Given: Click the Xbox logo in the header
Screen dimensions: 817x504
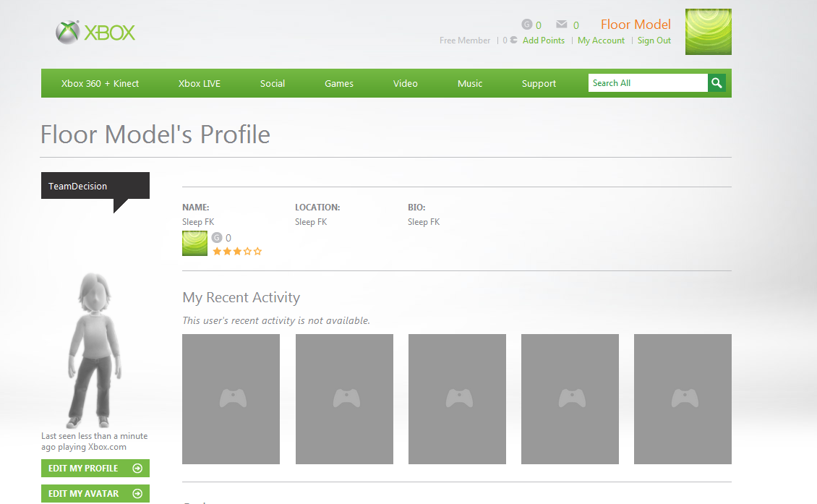Looking at the screenshot, I should click(95, 33).
